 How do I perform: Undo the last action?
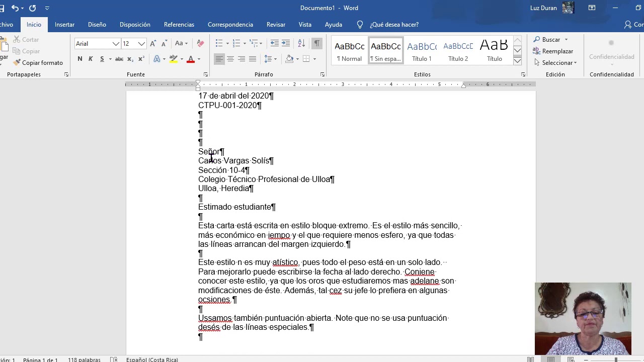click(15, 8)
